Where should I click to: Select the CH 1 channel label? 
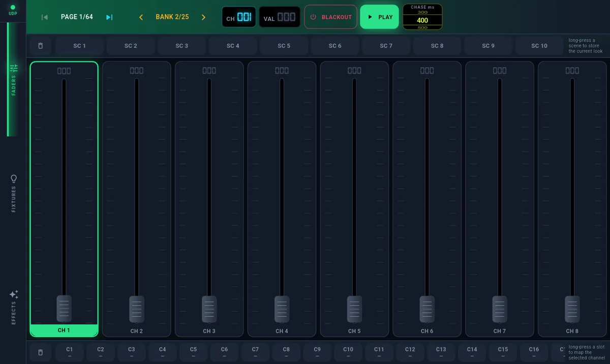(x=64, y=330)
